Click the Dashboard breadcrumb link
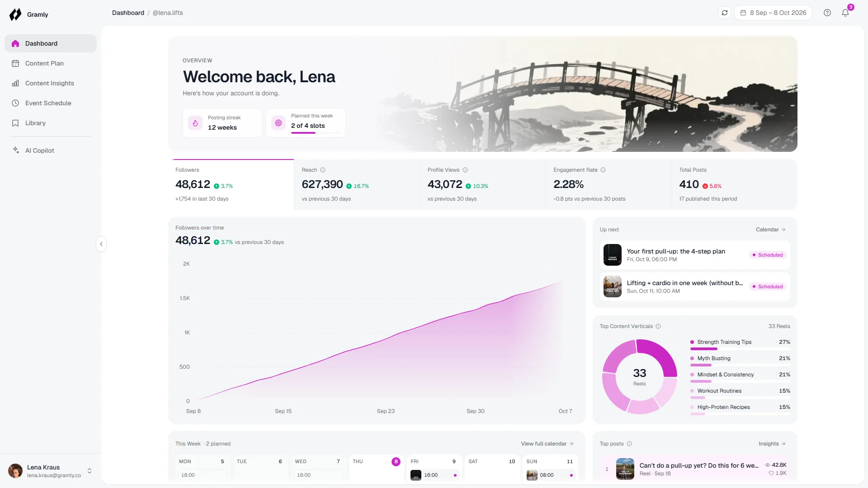 128,13
